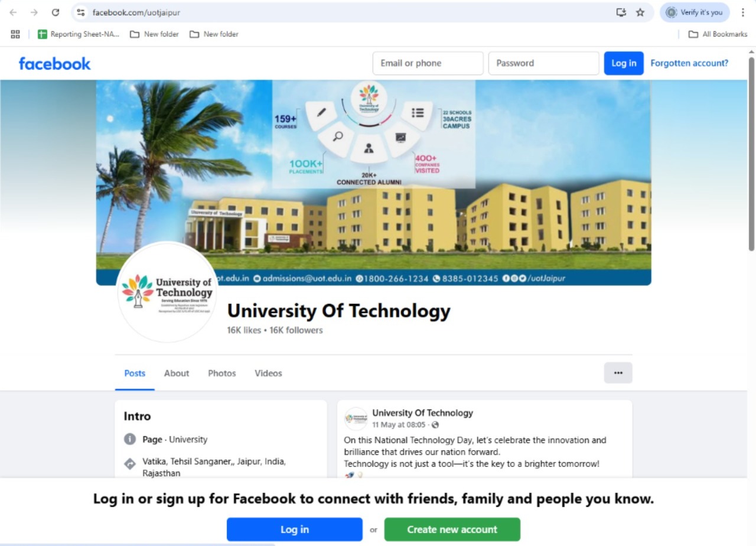
Task: Reload the page with refresh icon
Action: point(56,12)
